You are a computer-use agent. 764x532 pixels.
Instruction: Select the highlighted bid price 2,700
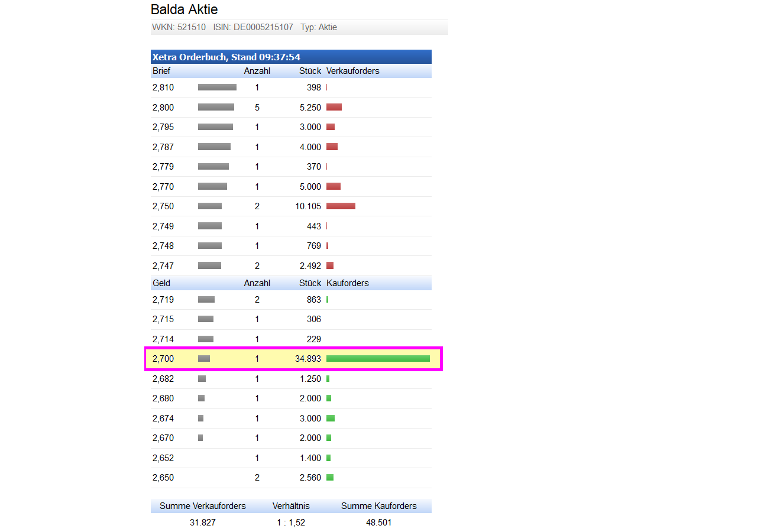163,359
